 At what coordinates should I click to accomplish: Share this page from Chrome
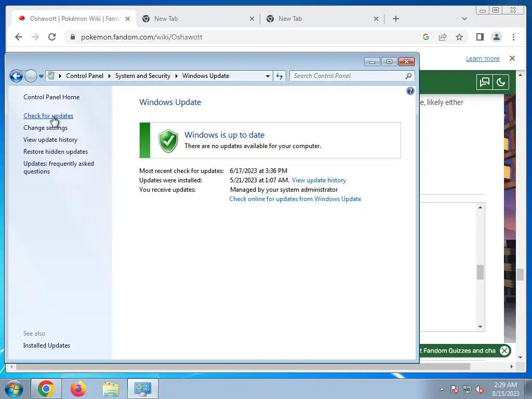(443, 37)
